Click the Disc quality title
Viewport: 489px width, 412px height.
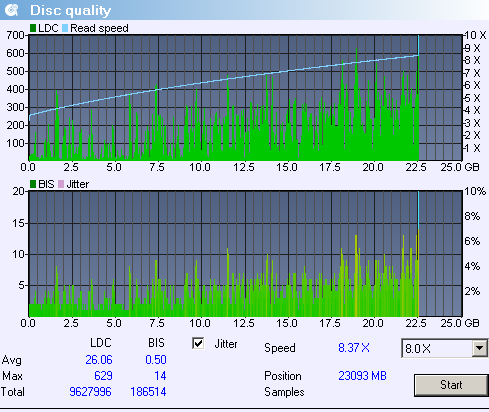[x=71, y=10]
